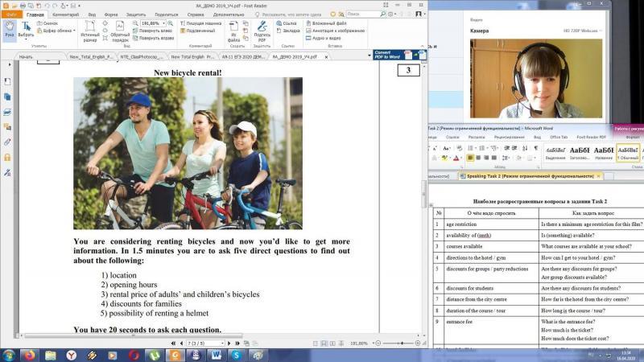This screenshot has width=644, height=362.
Task: Open the page number dropdown at bottom
Action: 222,343
